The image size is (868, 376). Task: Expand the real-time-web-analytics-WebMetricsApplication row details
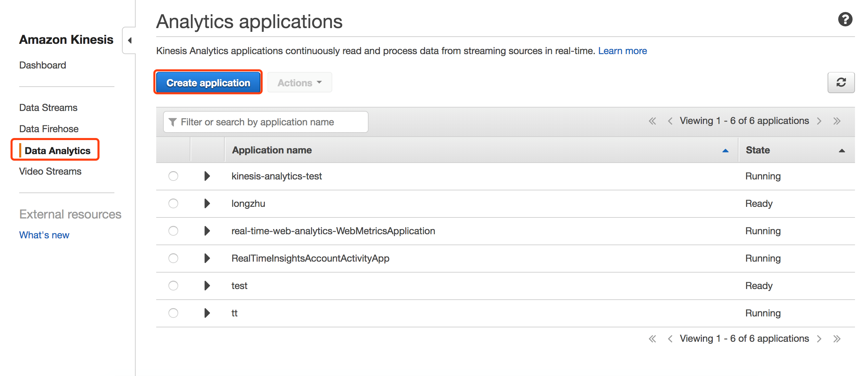click(207, 231)
